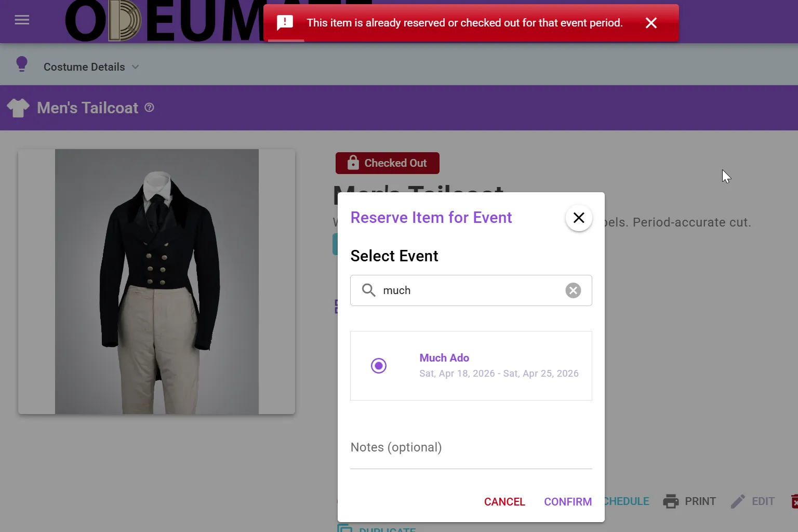Viewport: 798px width, 532px height.
Task: Click the PRINT printer icon
Action: point(671,501)
